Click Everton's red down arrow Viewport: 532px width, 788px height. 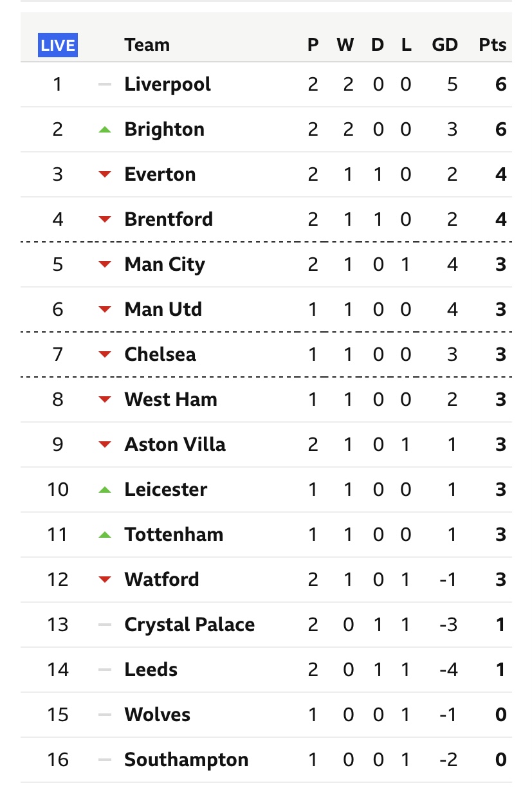point(105,174)
